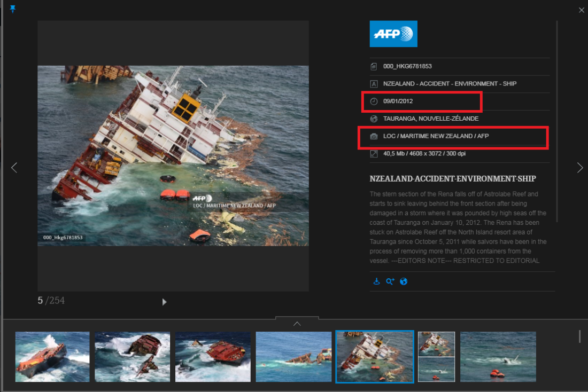Click the globe icon beside TAURANGA
Image resolution: width=588 pixels, height=392 pixels.
point(374,119)
